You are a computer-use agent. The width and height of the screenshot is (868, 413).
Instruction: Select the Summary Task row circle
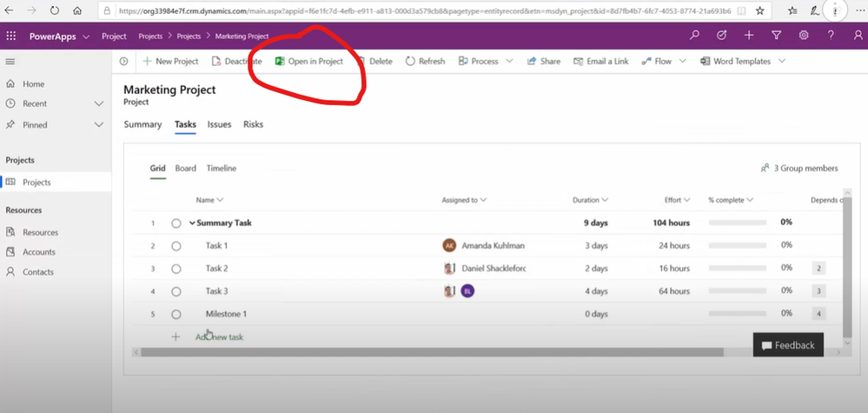point(176,223)
